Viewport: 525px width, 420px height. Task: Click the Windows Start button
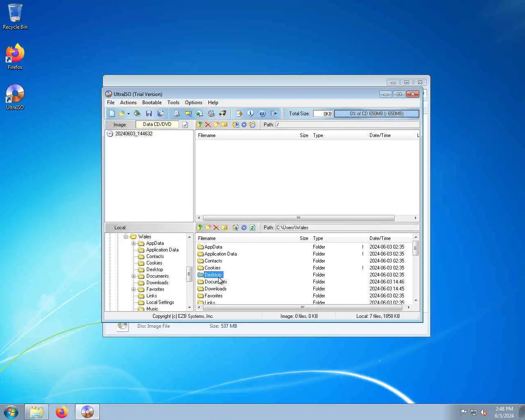[11, 412]
